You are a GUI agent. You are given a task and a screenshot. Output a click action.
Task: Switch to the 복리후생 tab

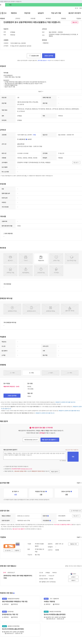tap(48, 18)
